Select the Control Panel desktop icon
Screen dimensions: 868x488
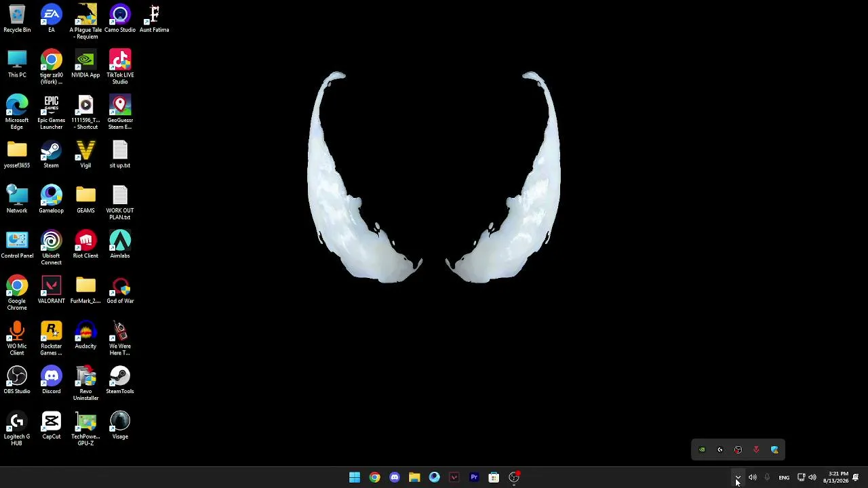pyautogui.click(x=17, y=245)
